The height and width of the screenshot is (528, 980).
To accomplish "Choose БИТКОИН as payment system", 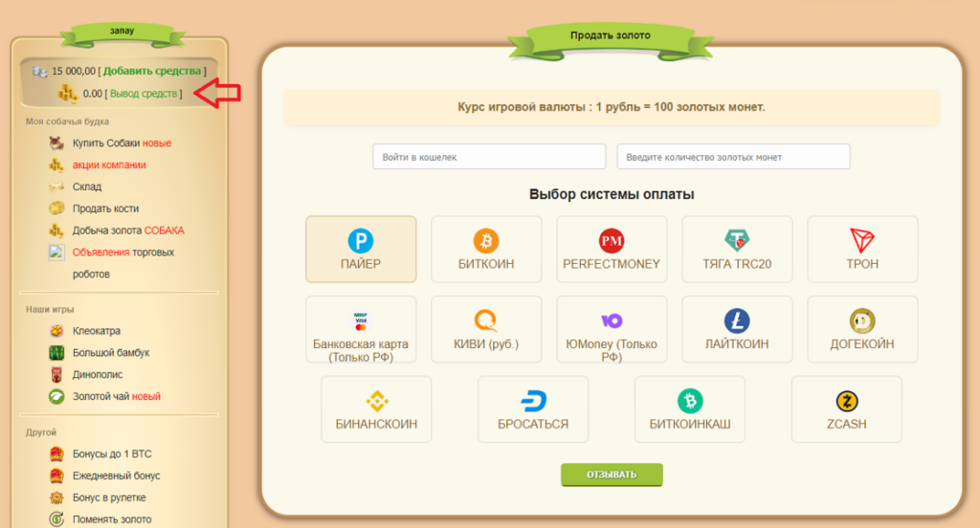I will click(x=486, y=250).
